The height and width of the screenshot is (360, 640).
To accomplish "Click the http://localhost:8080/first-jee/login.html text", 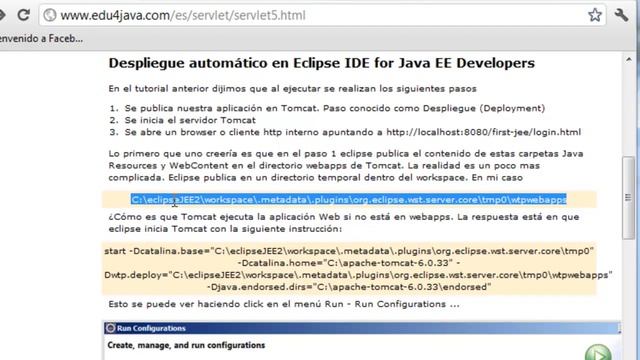I will click(484, 132).
